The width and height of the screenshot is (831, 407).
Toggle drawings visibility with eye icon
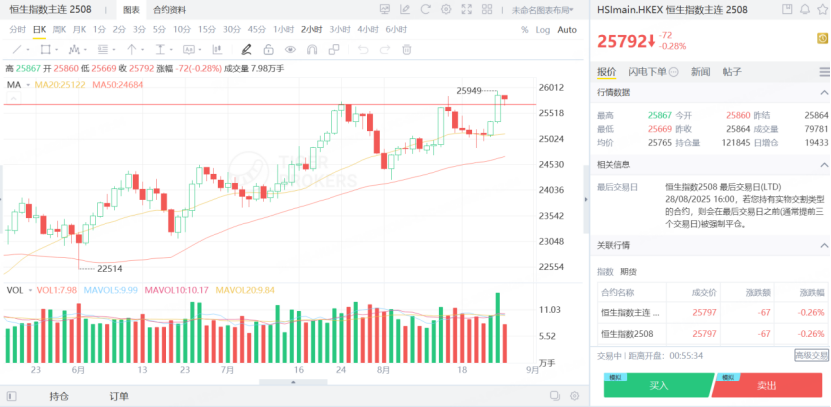click(x=290, y=50)
